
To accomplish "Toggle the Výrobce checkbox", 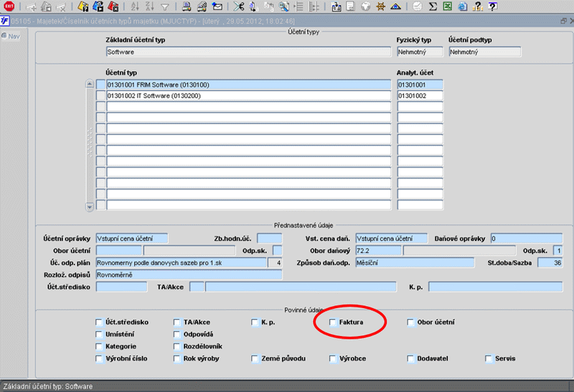I will click(332, 358).
